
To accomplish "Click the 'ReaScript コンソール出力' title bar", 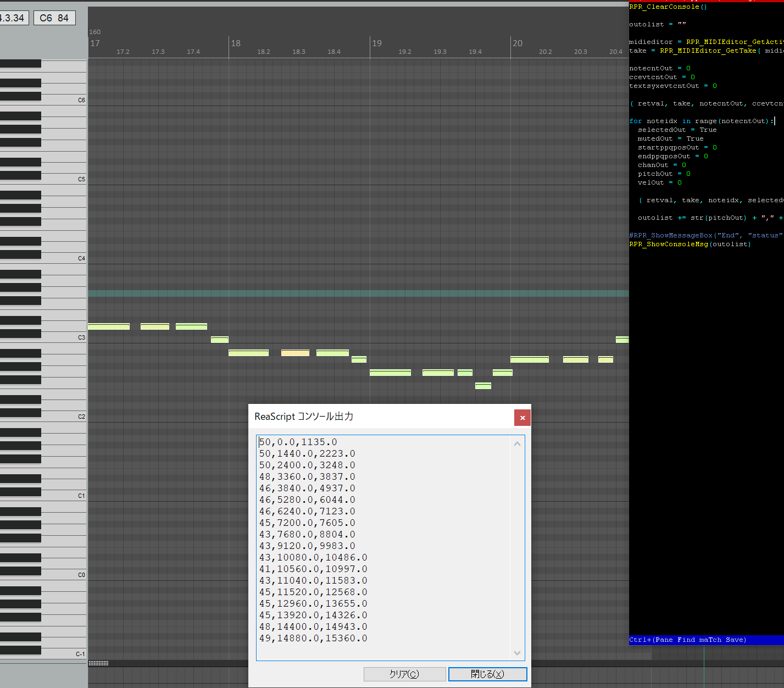I will point(381,417).
